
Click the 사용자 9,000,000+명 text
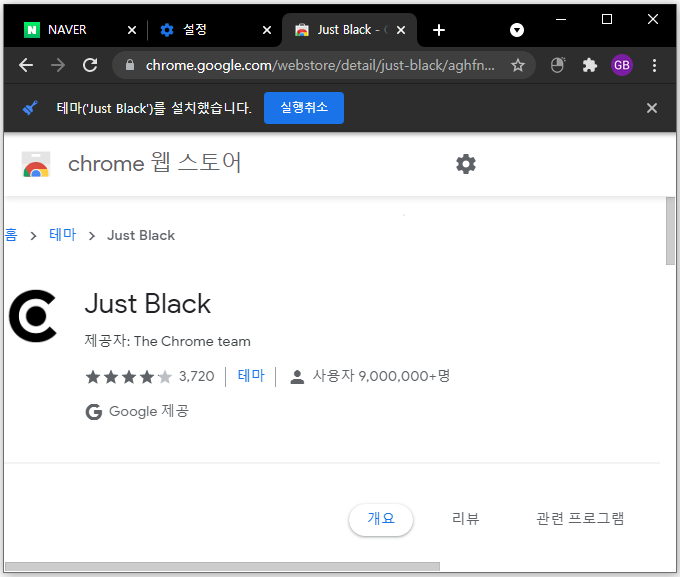(381, 376)
